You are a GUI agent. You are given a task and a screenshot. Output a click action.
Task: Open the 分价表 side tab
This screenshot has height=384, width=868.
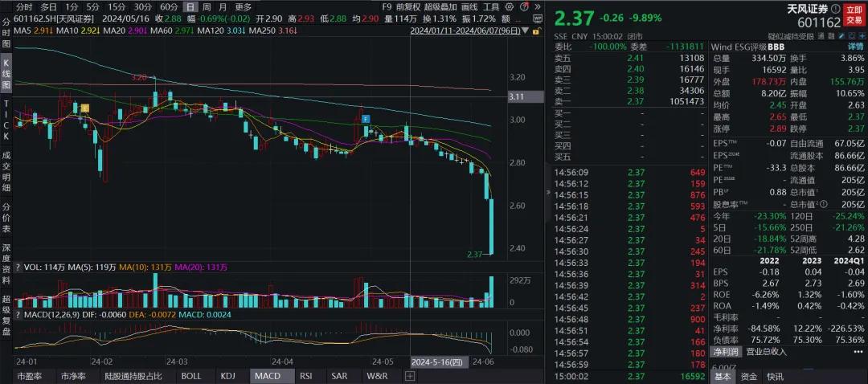6,218
